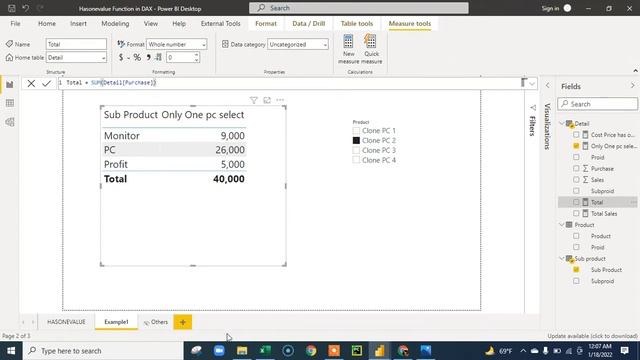Click Power BI icon in taskbar
The height and width of the screenshot is (360, 640).
point(380,351)
